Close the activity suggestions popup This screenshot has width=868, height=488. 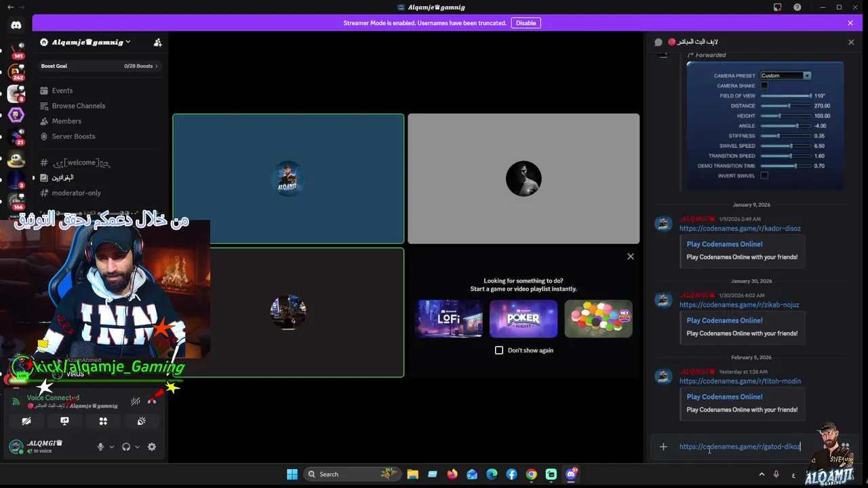coord(631,256)
